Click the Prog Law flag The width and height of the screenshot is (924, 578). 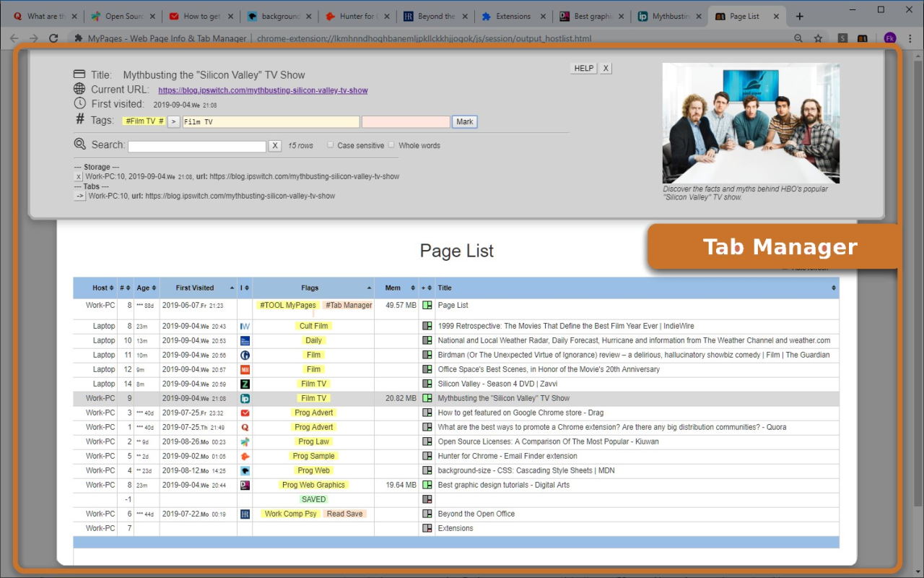(313, 441)
